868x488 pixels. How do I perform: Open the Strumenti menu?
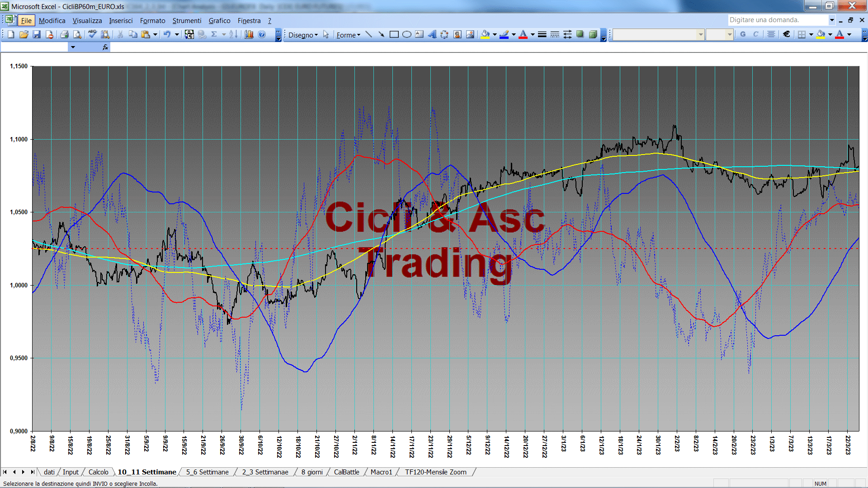[187, 21]
